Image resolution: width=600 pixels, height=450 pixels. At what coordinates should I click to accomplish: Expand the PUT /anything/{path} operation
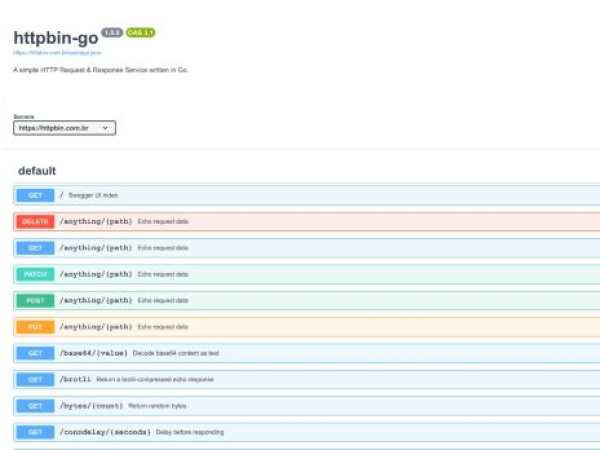click(307, 327)
